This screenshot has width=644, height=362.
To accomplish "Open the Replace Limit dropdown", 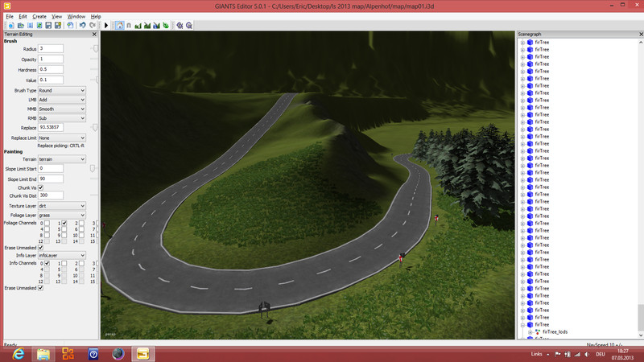I will [x=62, y=138].
